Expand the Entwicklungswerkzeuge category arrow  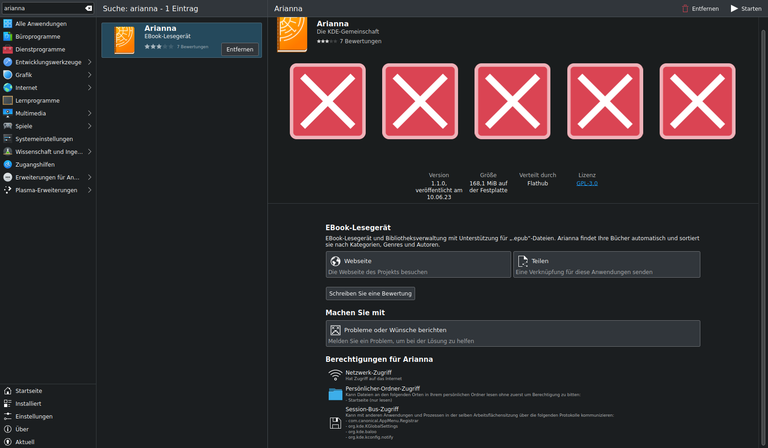click(89, 62)
